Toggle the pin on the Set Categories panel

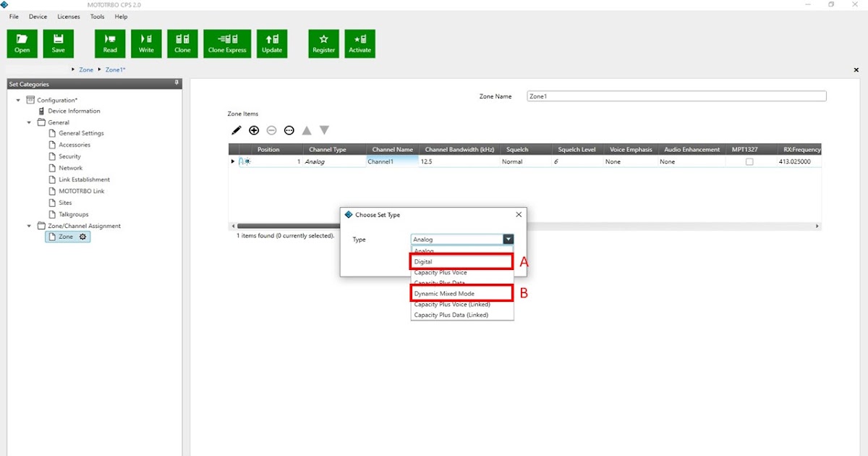pyautogui.click(x=176, y=83)
